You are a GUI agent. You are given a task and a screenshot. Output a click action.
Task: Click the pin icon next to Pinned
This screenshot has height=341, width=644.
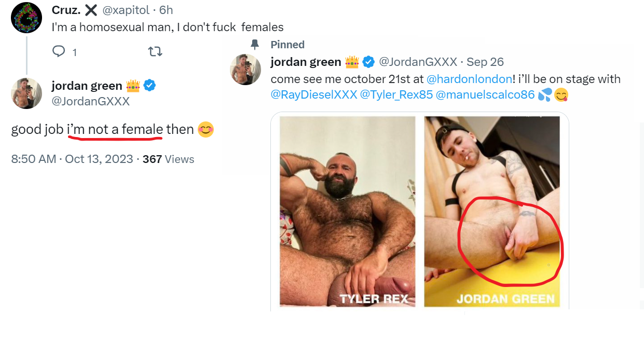[254, 45]
